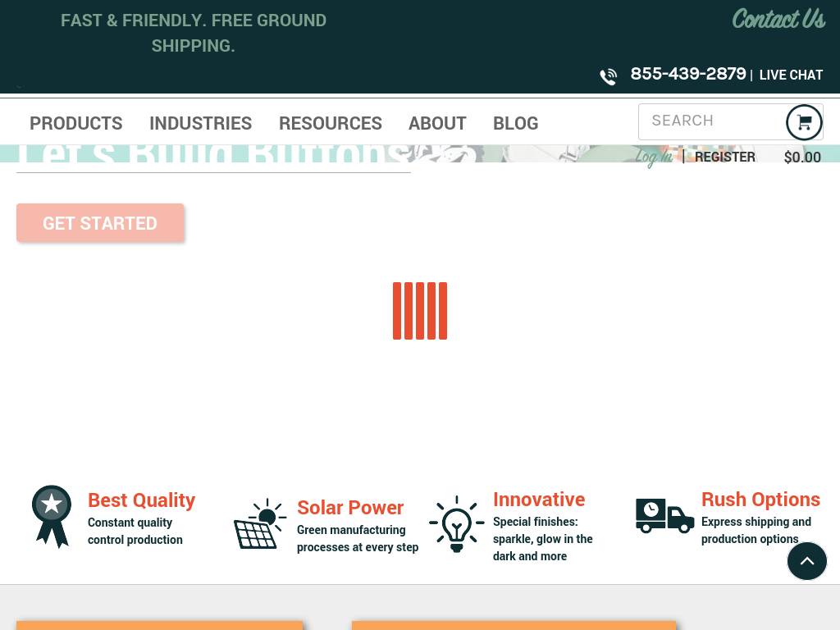Click the Innovative heading
The image size is (840, 630).
(x=539, y=500)
